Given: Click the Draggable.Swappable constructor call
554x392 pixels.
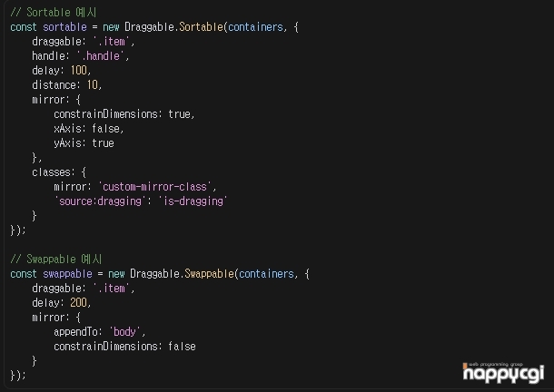Looking at the screenshot, I should point(184,274).
